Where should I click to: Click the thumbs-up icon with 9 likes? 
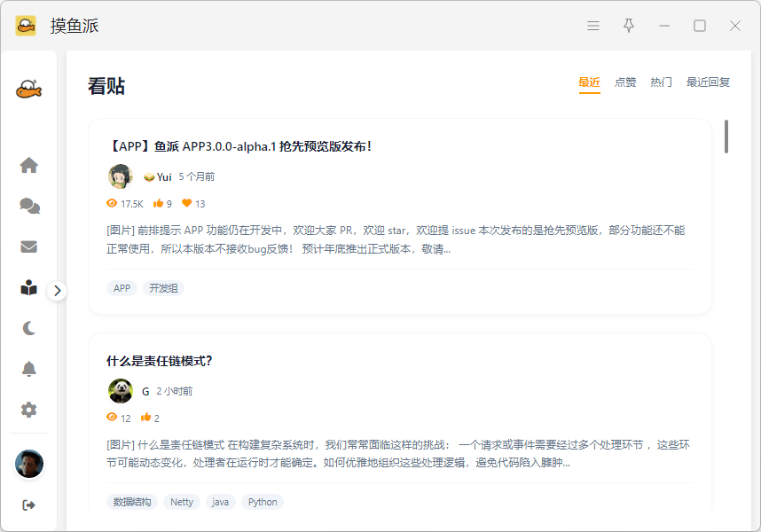tap(158, 203)
